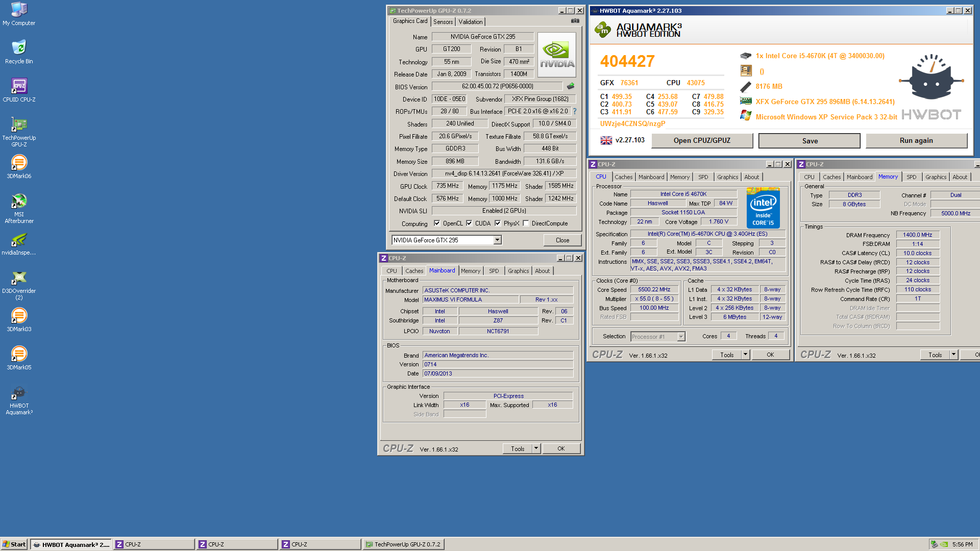Click Windows flag icon beside OS name
Screen dimensions: 980x551
coord(746,116)
